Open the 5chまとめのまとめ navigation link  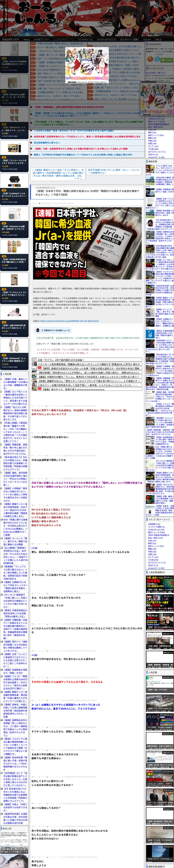tap(106, 39)
